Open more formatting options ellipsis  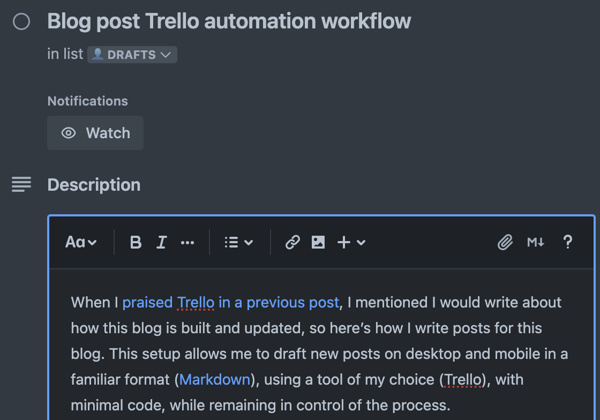187,242
